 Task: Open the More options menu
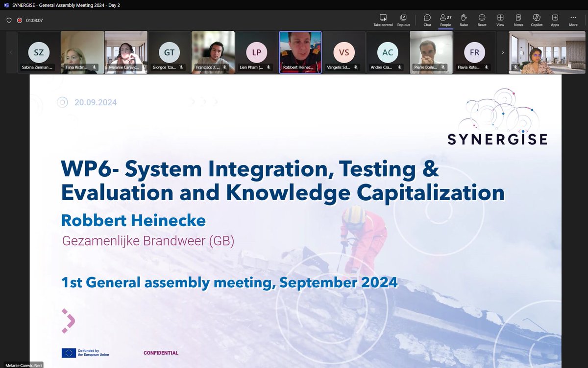[x=573, y=20]
